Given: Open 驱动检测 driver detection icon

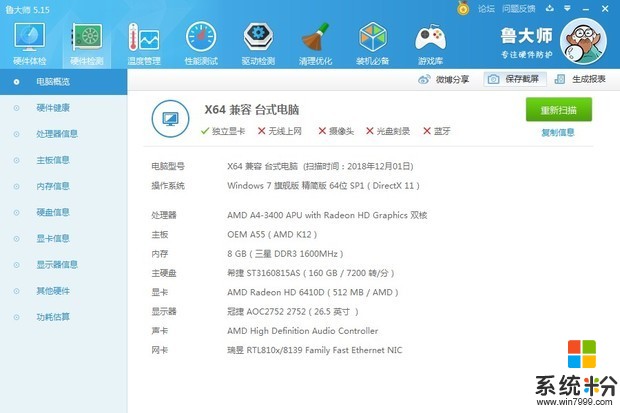Looking at the screenshot, I should click(x=258, y=44).
